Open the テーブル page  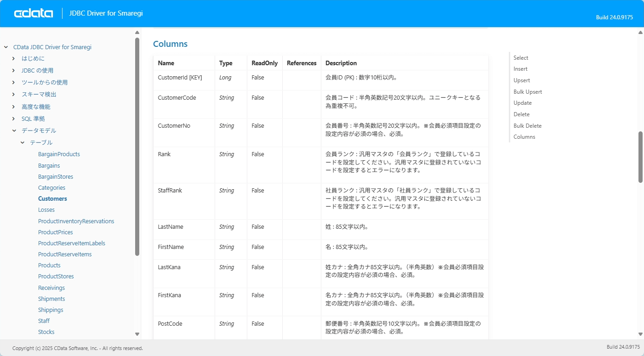tap(41, 142)
